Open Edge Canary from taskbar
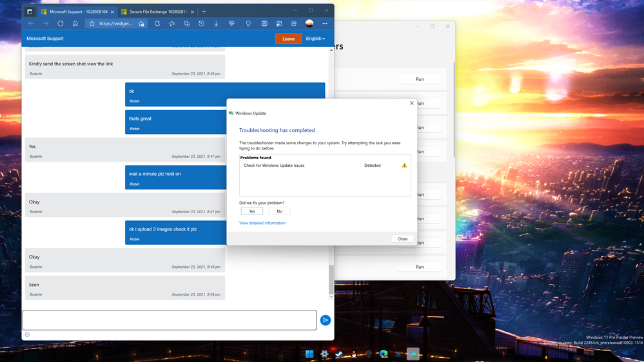 tap(383, 354)
